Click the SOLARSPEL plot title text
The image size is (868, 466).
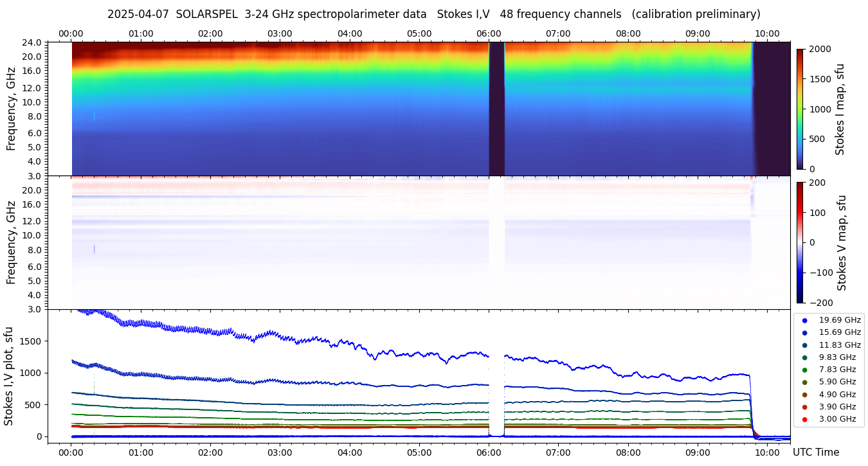[x=433, y=14]
